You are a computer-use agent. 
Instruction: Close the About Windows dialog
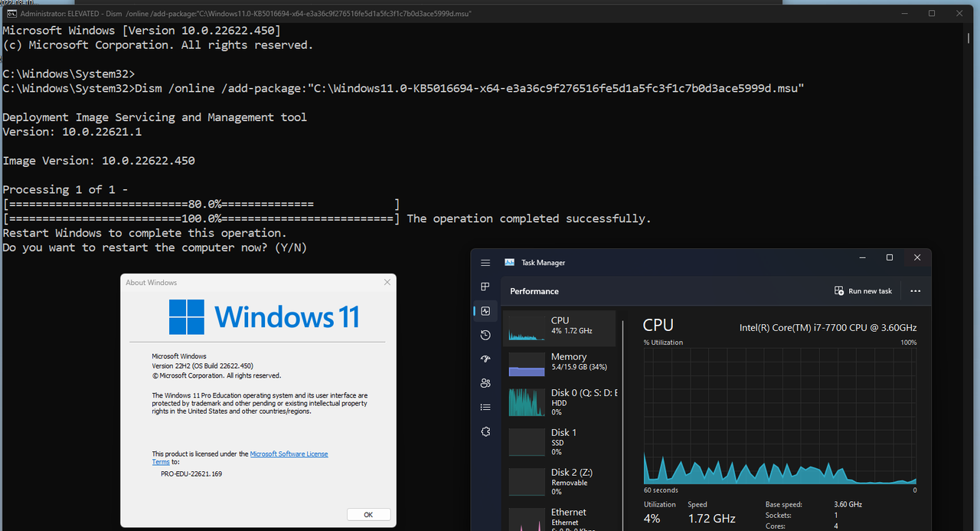point(387,282)
